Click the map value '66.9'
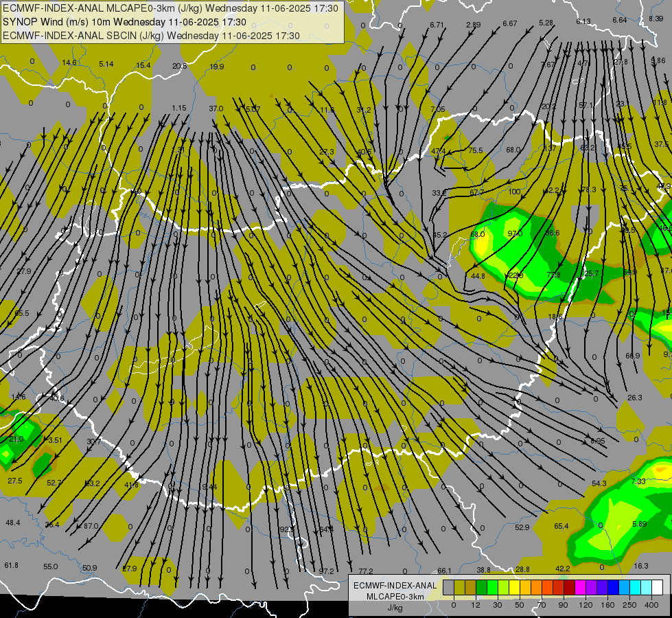Viewport: 672px width, 618px height. coord(633,356)
